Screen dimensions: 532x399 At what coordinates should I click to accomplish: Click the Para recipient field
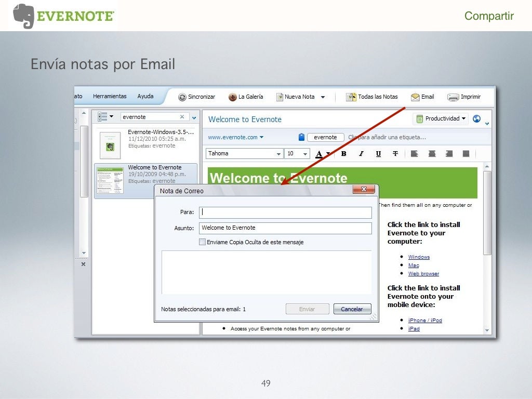285,212
